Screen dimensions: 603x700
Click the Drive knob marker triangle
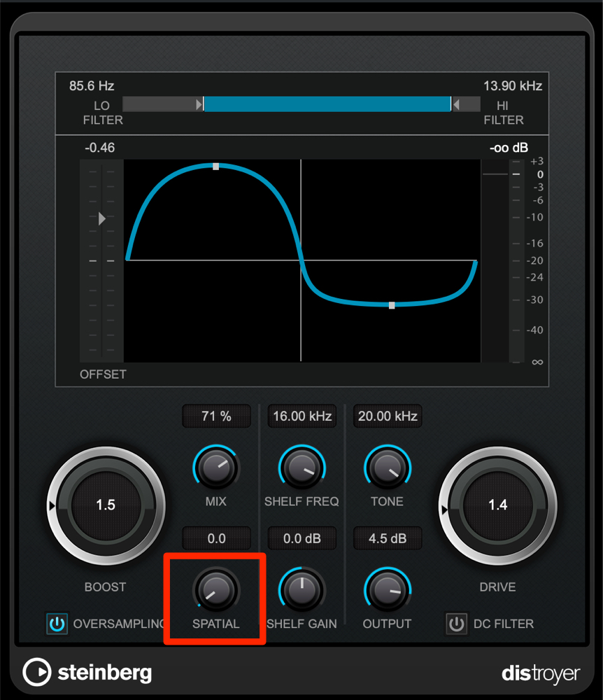point(444,510)
